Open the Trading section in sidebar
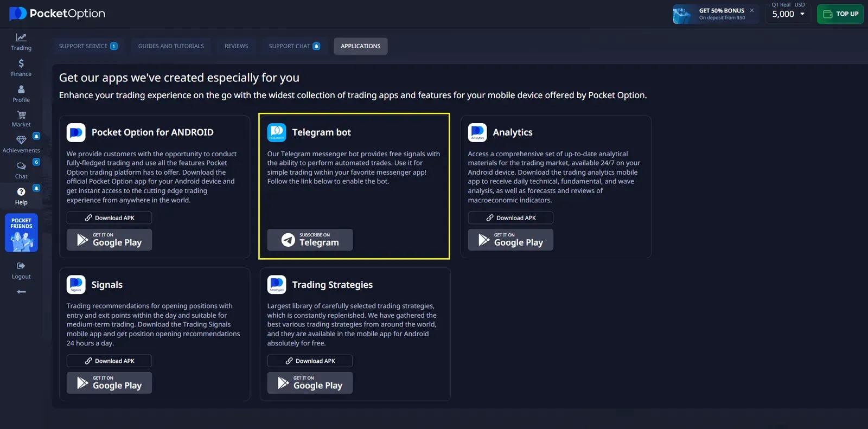 point(21,41)
